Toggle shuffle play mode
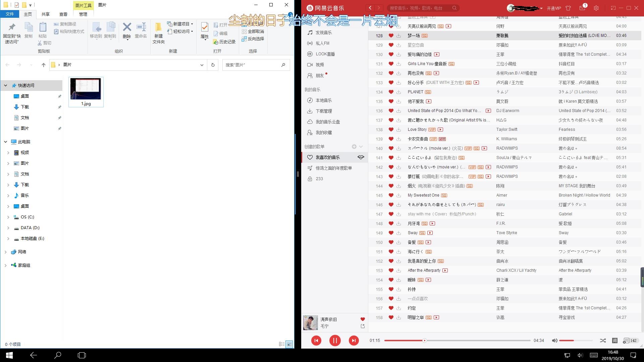Image resolution: width=644 pixels, height=362 pixels. point(603,340)
